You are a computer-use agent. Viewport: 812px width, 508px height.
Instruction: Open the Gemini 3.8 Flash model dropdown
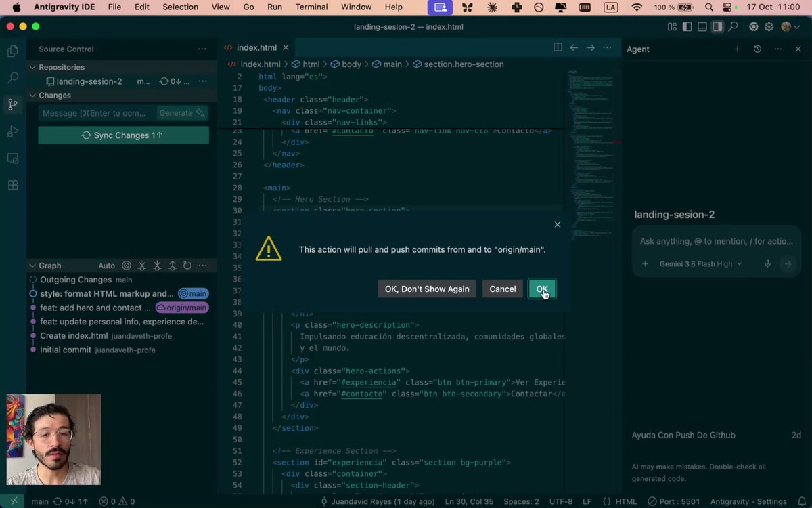point(700,264)
